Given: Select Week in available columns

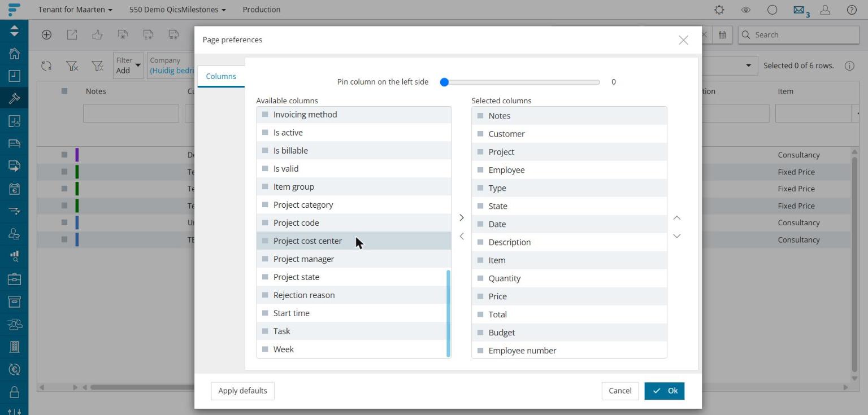Looking at the screenshot, I should point(354,350).
